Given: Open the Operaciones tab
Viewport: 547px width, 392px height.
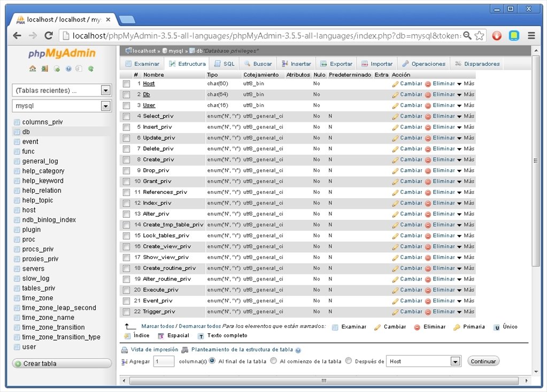Looking at the screenshot, I should pyautogui.click(x=423, y=64).
